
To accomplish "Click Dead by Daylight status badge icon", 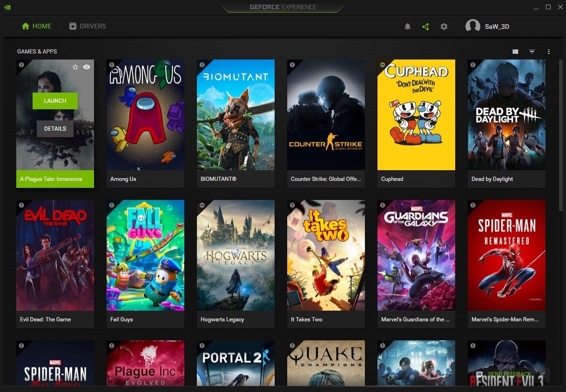I will point(472,65).
